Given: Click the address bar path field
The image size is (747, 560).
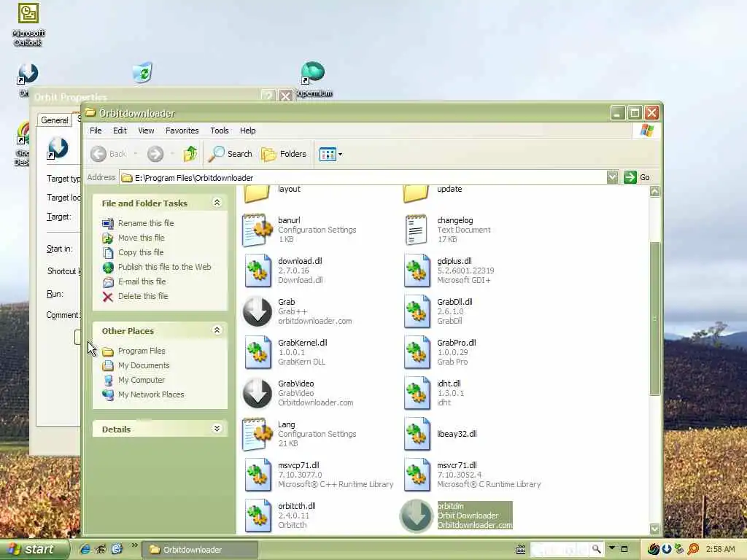Looking at the screenshot, I should coord(363,178).
